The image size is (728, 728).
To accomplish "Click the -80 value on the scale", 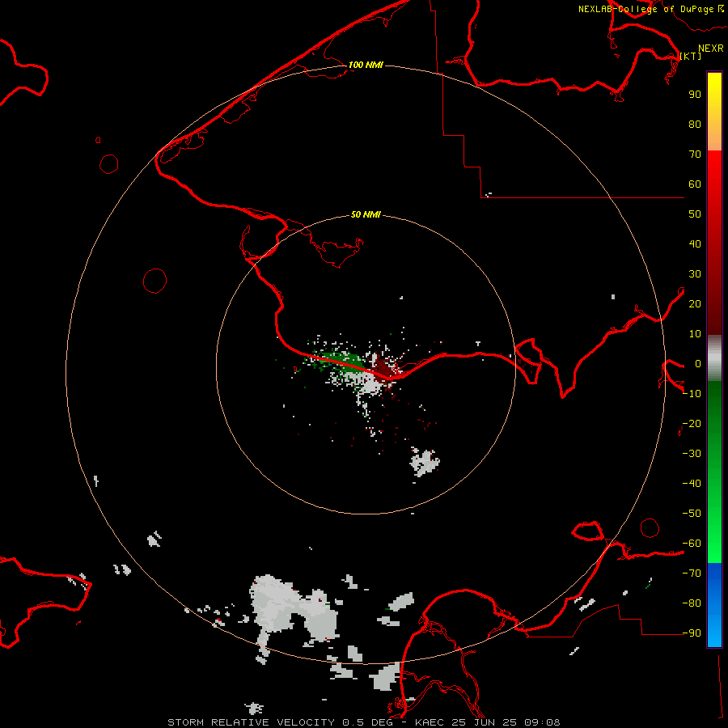I will click(x=692, y=603).
